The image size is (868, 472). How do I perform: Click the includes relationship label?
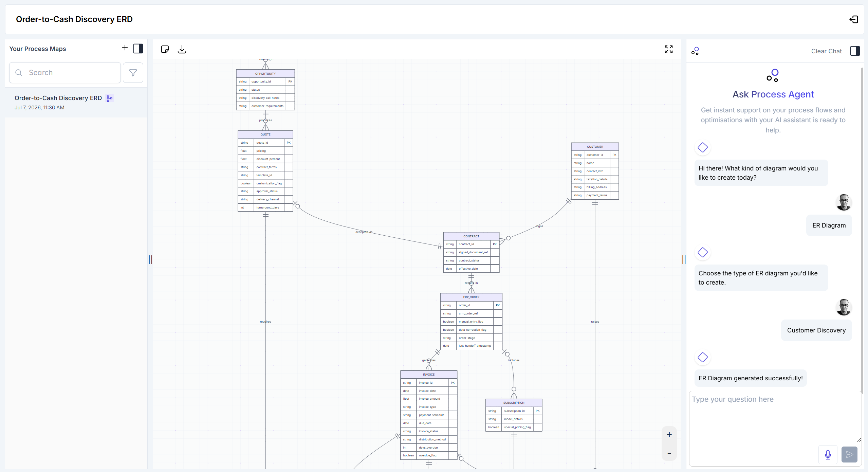(x=514, y=360)
